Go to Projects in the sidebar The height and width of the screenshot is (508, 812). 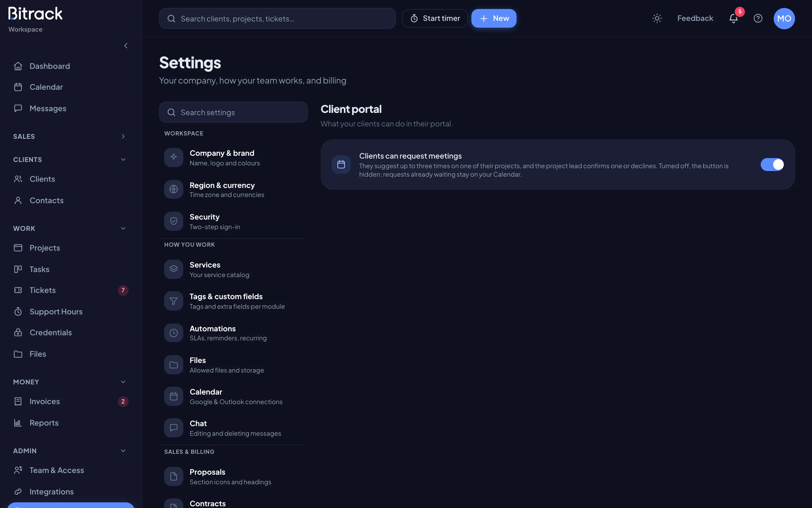point(70,248)
